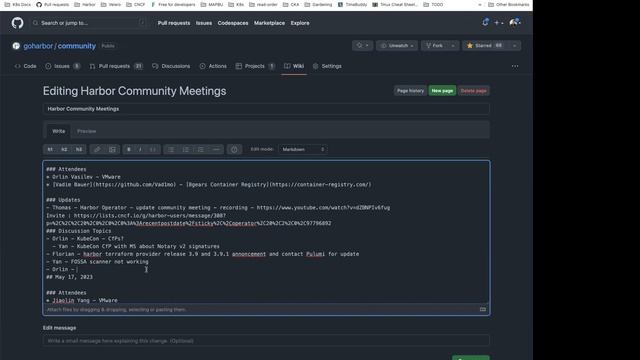Insert a blockquote with the third list-group icon
This screenshot has width=640, height=360.
tap(201, 149)
